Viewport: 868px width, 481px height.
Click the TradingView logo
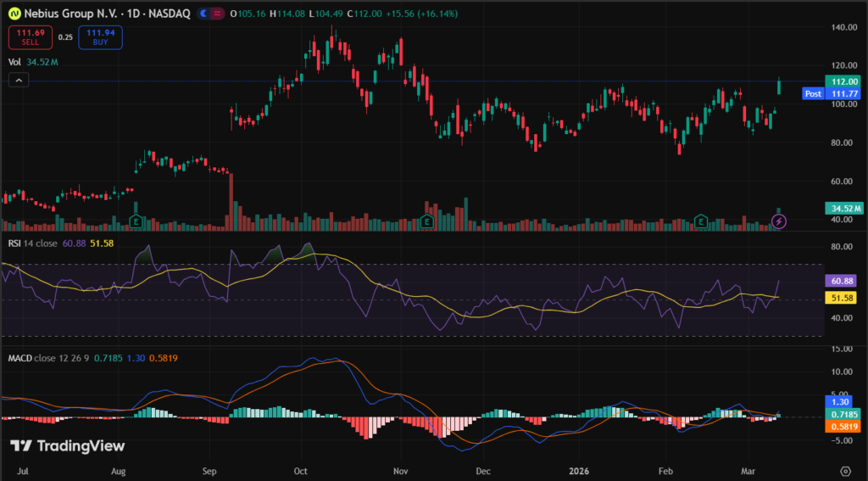pos(67,446)
